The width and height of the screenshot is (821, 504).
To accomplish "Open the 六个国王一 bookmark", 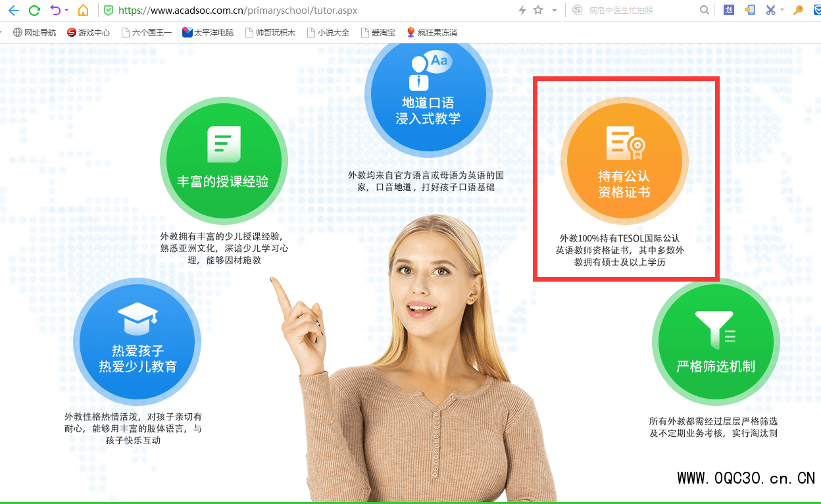I will (146, 32).
